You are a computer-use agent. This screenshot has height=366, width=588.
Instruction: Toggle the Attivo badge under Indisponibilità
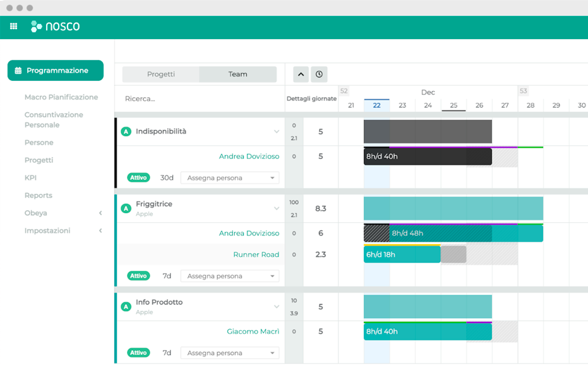pos(138,178)
